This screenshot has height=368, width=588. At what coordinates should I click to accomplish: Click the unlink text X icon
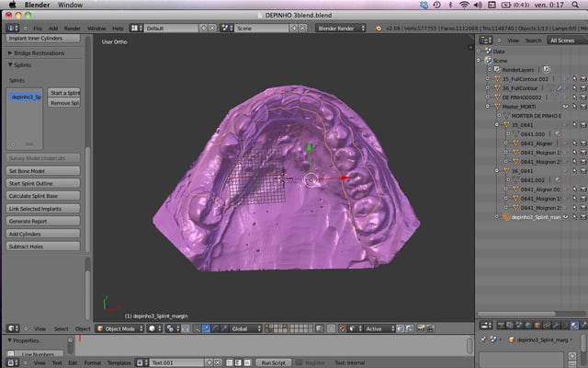(x=218, y=362)
